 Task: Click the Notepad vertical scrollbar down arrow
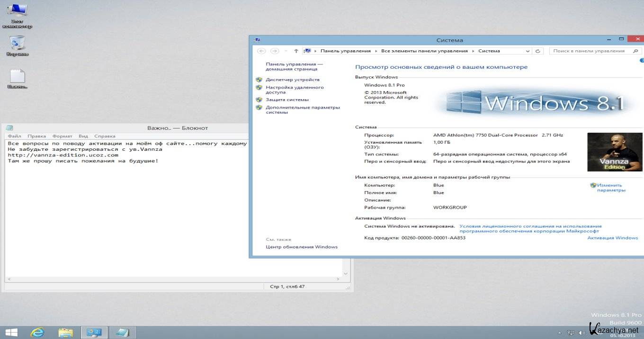pyautogui.click(x=346, y=274)
